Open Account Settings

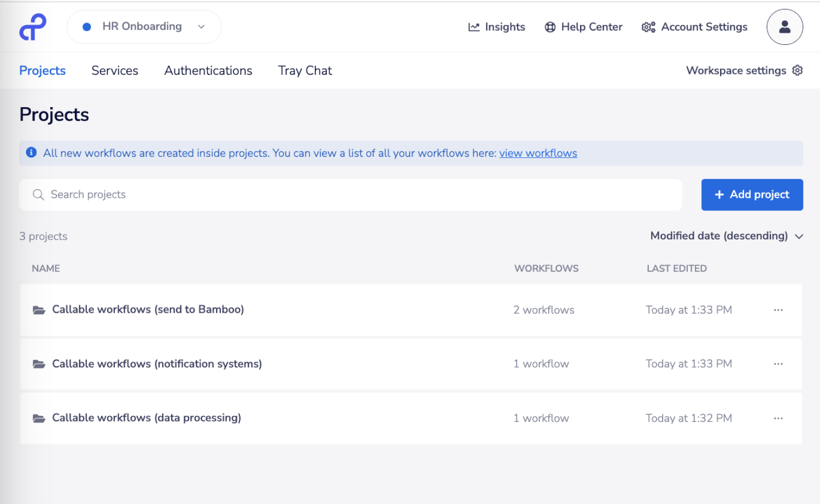click(x=694, y=27)
